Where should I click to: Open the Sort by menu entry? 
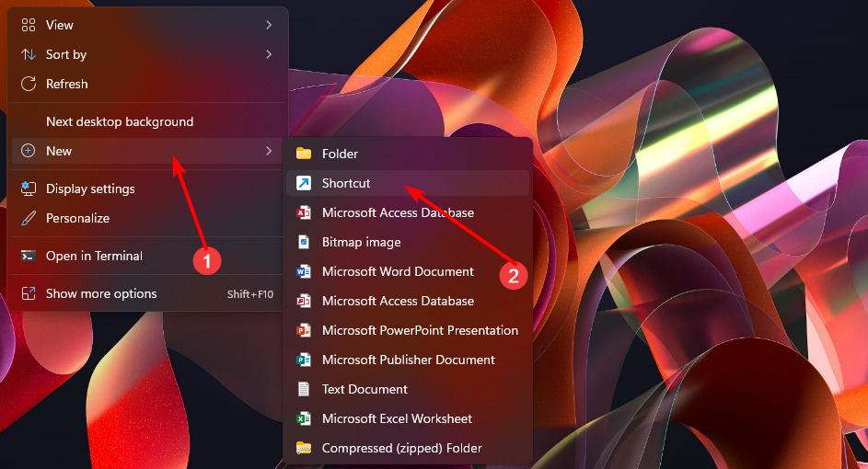[x=148, y=54]
